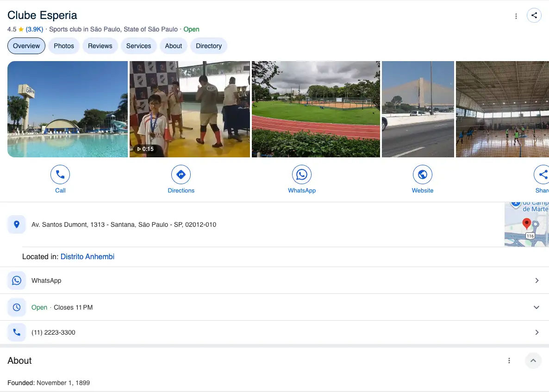
Task: Open the three-dot menu in the About section
Action: click(509, 361)
